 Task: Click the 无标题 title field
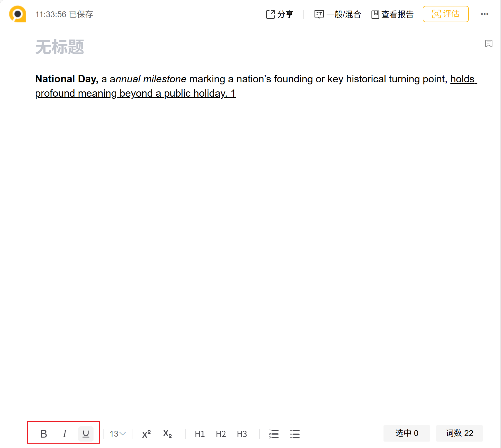[x=60, y=47]
